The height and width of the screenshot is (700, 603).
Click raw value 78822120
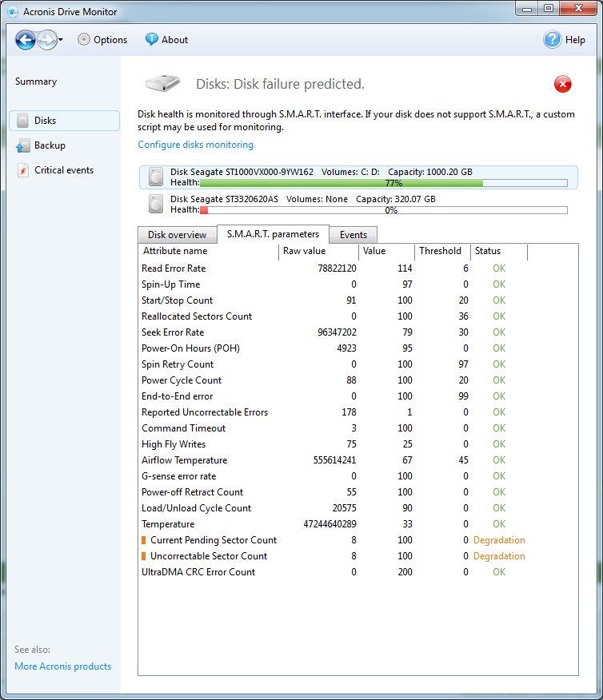[337, 268]
